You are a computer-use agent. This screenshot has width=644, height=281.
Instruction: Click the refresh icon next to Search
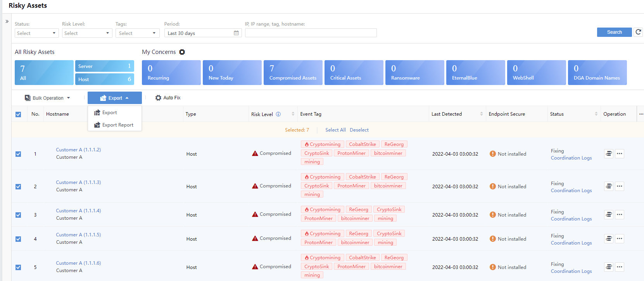click(x=638, y=32)
